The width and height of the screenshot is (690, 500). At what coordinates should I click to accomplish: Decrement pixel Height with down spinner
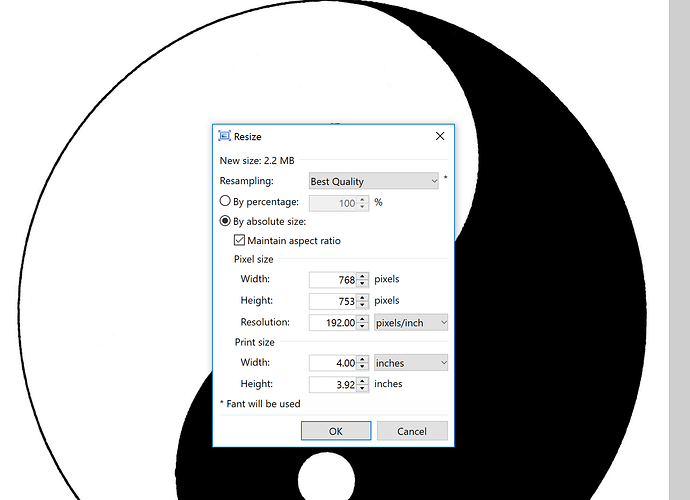pos(363,305)
